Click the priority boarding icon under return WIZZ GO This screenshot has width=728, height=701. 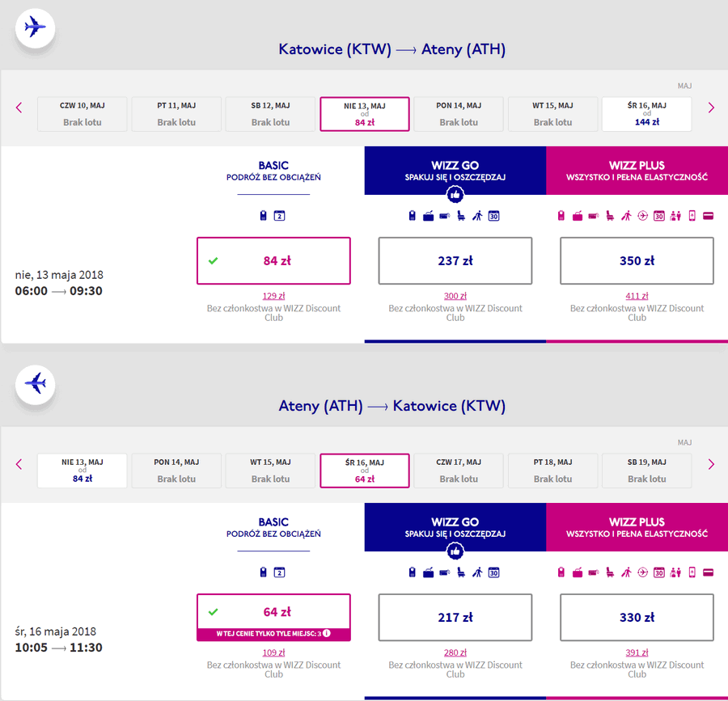[477, 572]
